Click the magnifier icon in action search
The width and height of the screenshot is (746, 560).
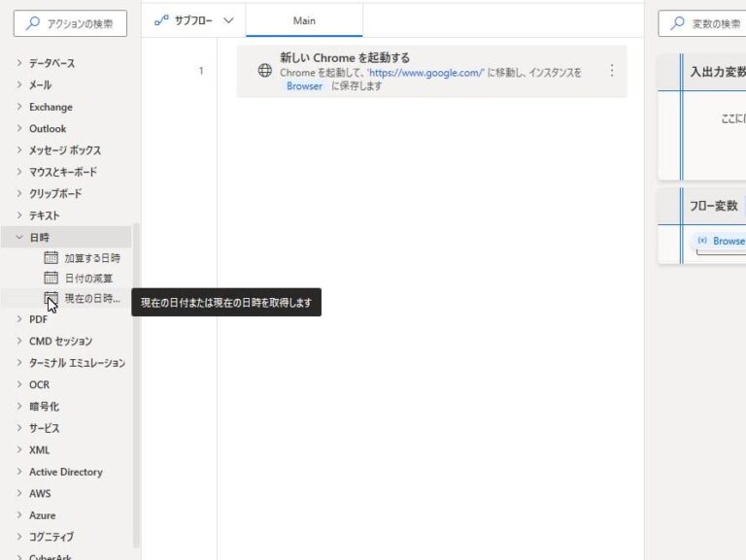coord(33,23)
